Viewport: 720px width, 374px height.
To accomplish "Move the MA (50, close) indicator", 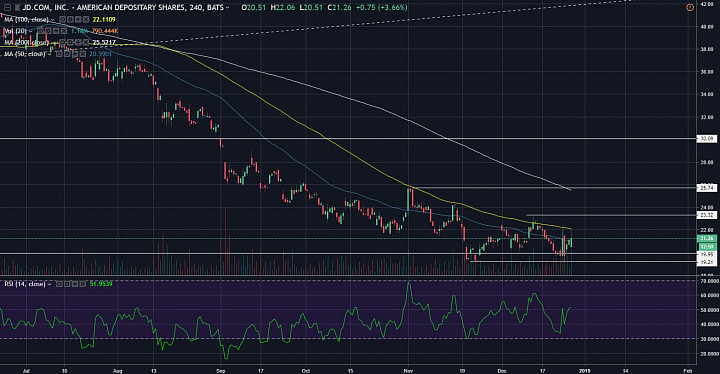I will pos(75,54).
